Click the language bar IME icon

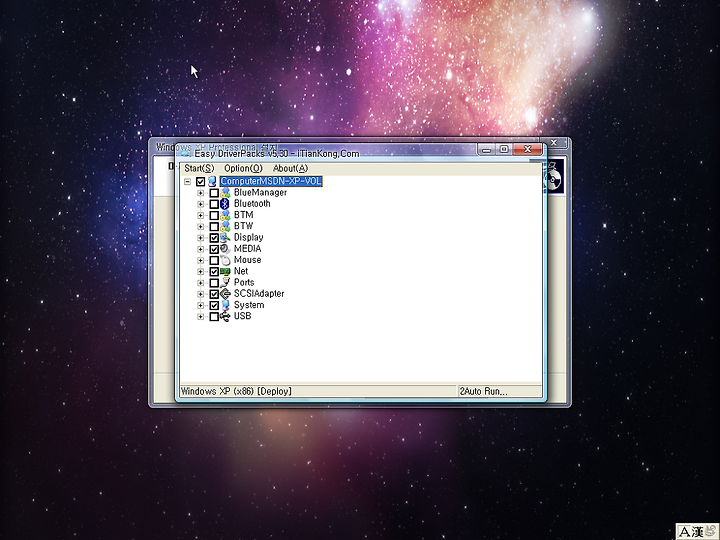[x=697, y=532]
